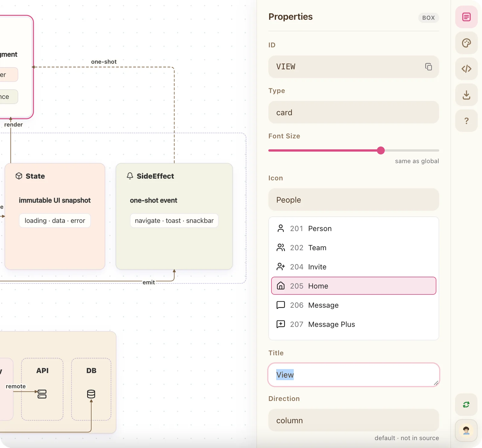Click the 'navigate · toast · snackbar' chip
The height and width of the screenshot is (448, 482).
174,221
